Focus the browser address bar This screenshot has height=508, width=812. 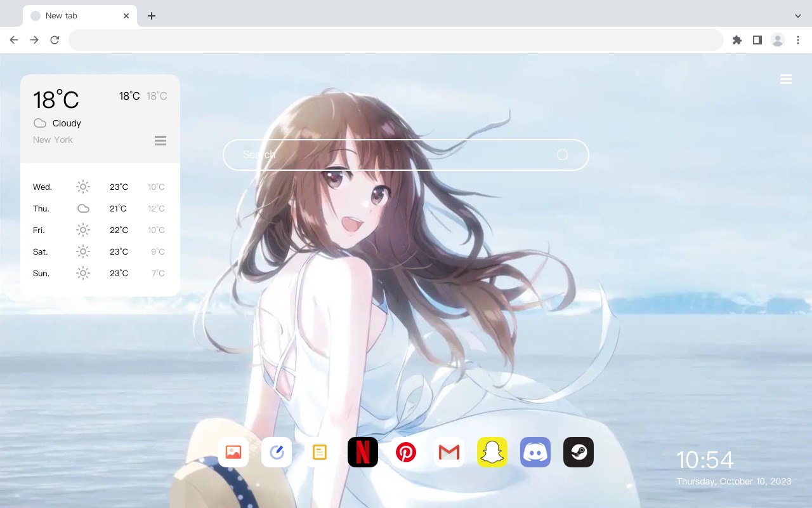pyautogui.click(x=396, y=40)
